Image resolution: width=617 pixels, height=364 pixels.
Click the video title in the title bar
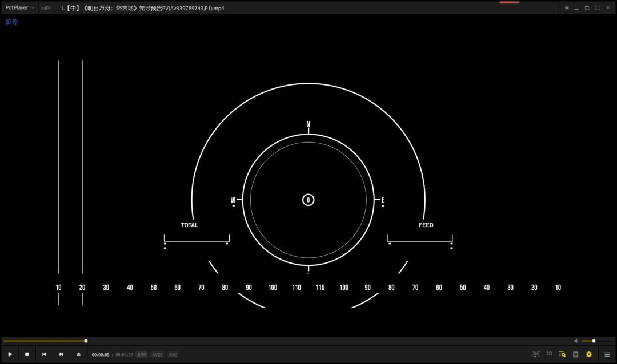(x=142, y=8)
